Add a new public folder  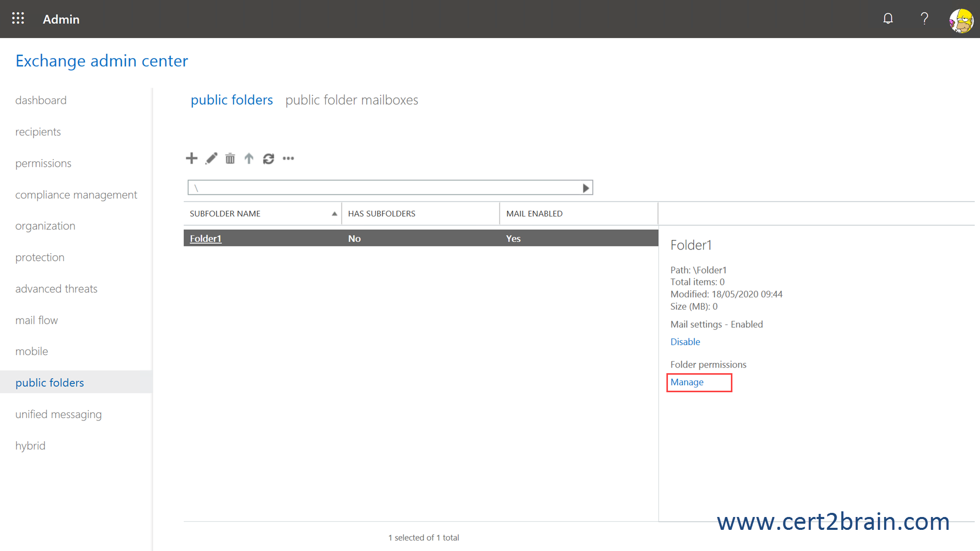[x=191, y=158]
